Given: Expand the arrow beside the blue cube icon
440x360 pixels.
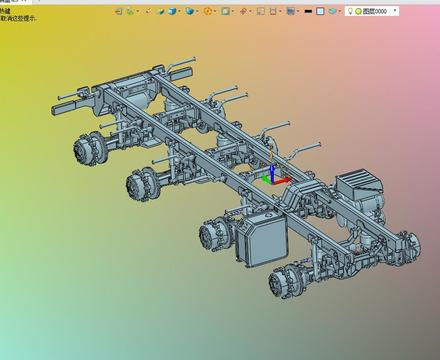Looking at the screenshot, I should [179, 11].
